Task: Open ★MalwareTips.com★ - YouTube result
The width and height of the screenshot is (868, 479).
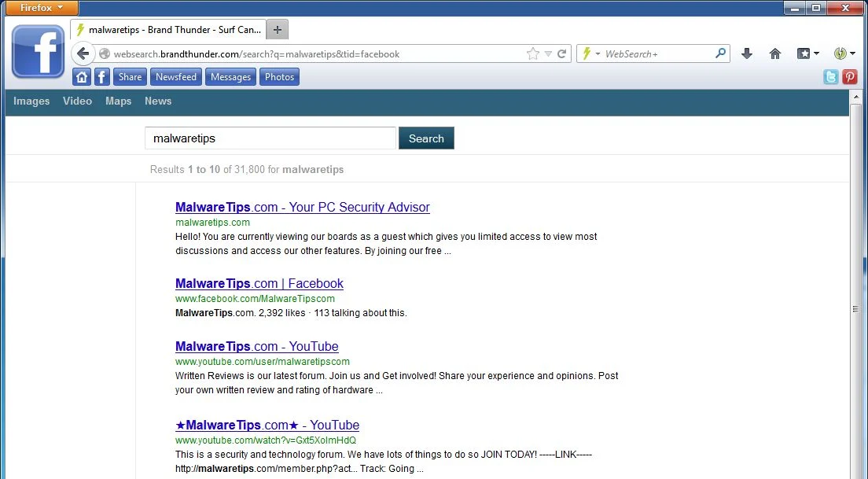Action: point(267,426)
